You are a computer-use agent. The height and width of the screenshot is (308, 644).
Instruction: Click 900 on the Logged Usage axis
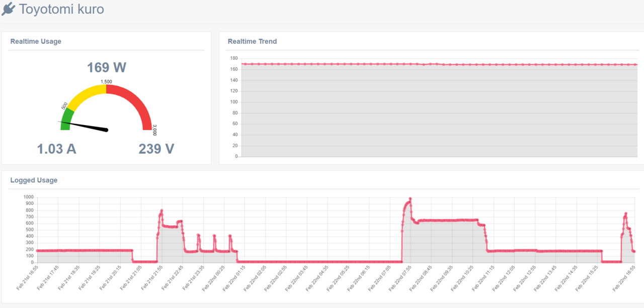click(x=30, y=204)
